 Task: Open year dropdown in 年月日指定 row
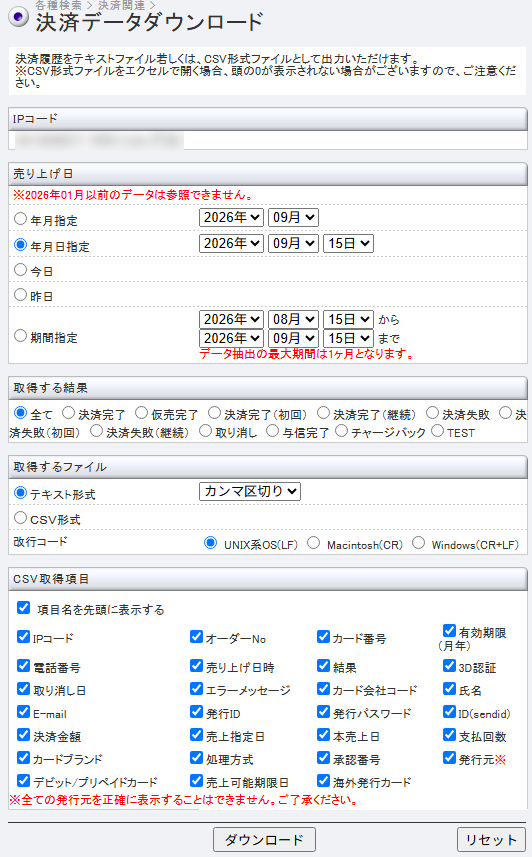tap(231, 243)
